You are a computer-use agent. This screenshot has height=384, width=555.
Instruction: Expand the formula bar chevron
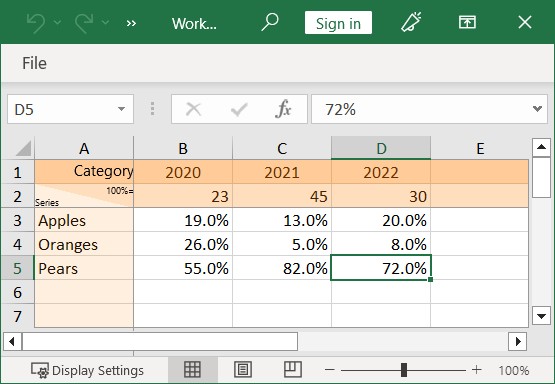[537, 109]
